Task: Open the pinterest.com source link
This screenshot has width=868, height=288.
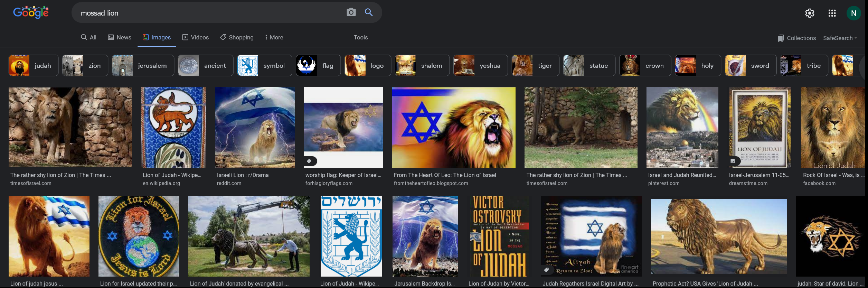Action: coord(664,183)
